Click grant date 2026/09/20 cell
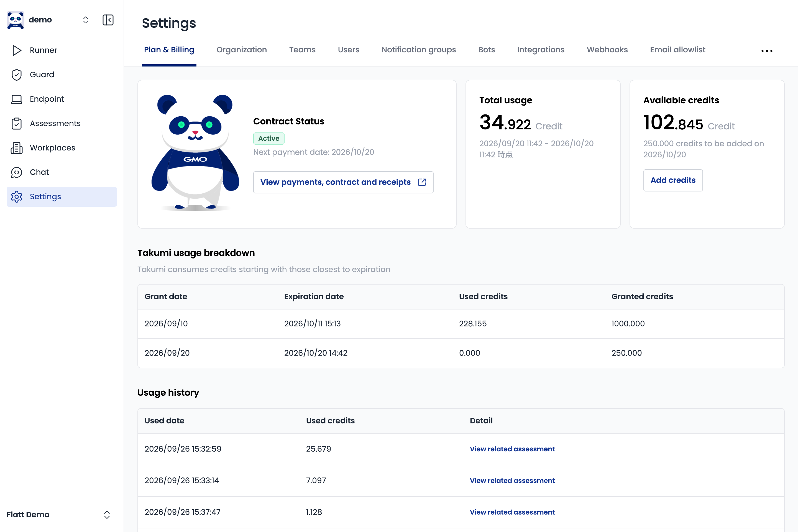This screenshot has height=532, width=798. click(167, 353)
